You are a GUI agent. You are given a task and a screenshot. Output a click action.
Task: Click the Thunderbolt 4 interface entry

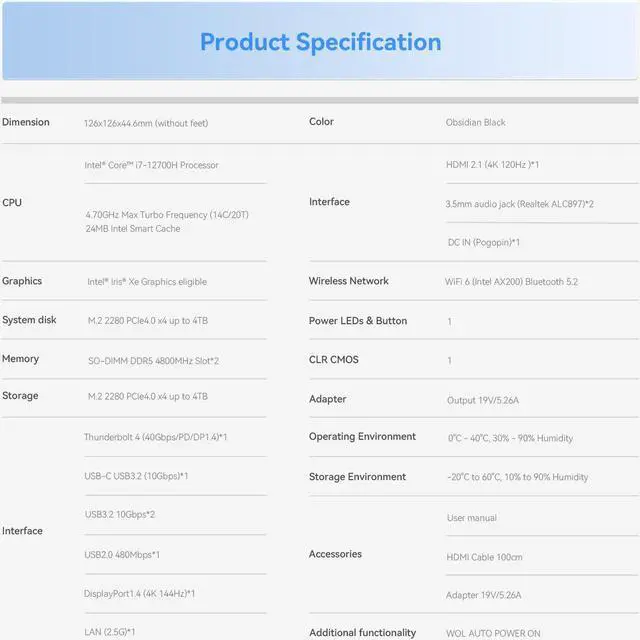click(155, 437)
